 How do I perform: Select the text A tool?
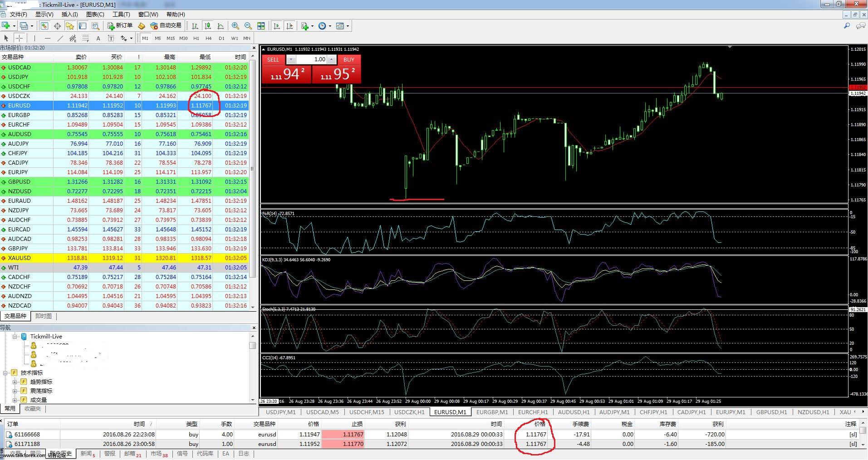tap(98, 38)
